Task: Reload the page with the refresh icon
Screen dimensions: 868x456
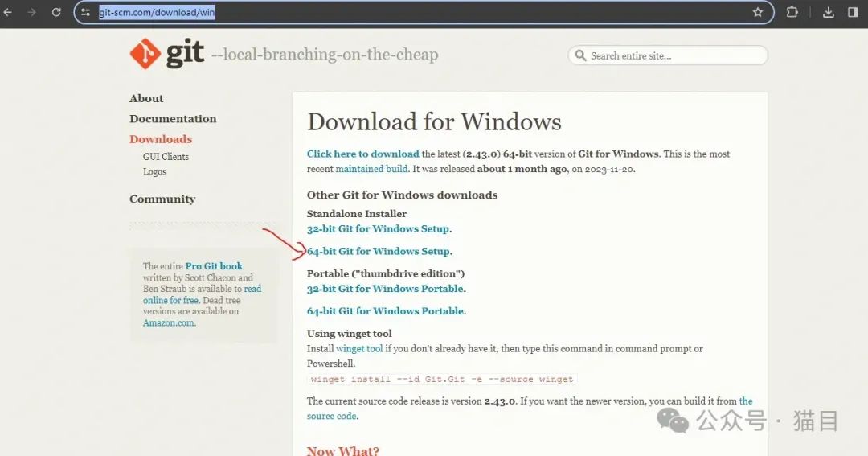Action: [x=56, y=12]
